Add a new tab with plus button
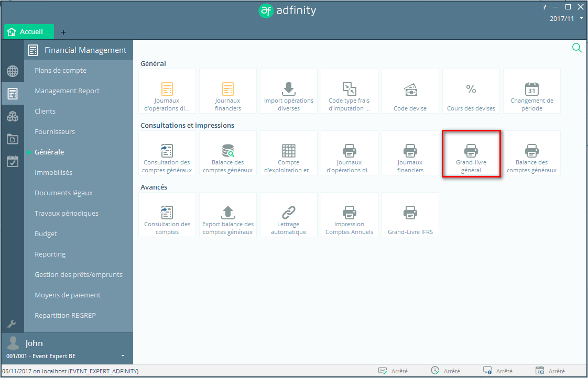This screenshot has width=588, height=378. (x=63, y=32)
